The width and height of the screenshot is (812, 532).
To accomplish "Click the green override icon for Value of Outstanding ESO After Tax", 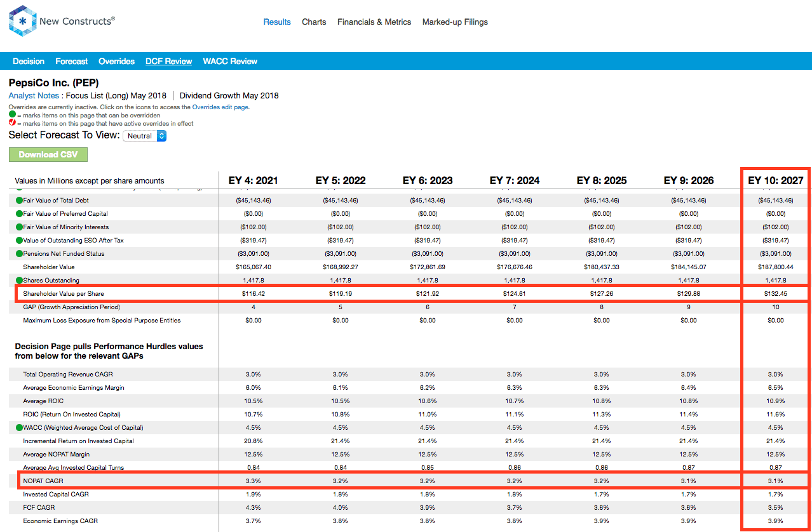I will pos(19,240).
